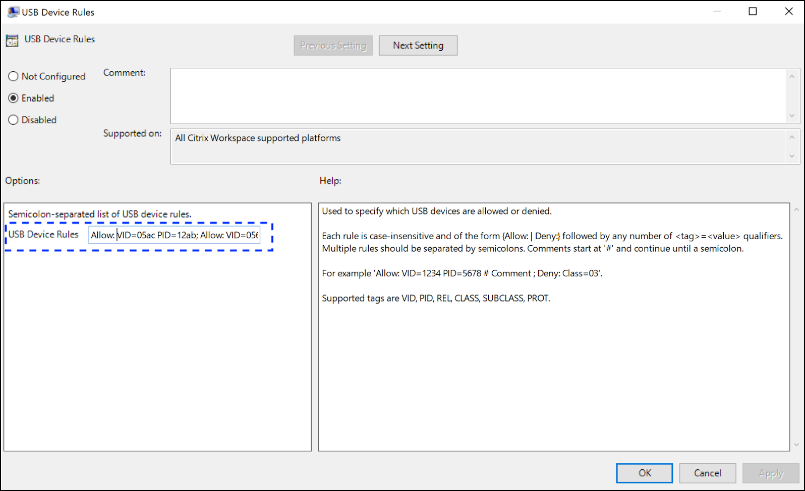Screen dimensions: 805x491
Task: Focus the USB Device Rules input field
Action: click(173, 235)
